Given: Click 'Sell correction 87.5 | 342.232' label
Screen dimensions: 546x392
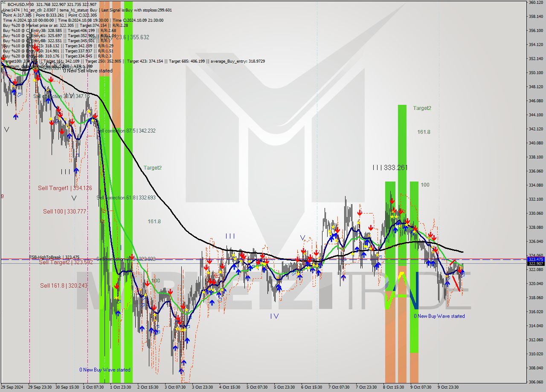Looking at the screenshot, I should [x=126, y=131].
